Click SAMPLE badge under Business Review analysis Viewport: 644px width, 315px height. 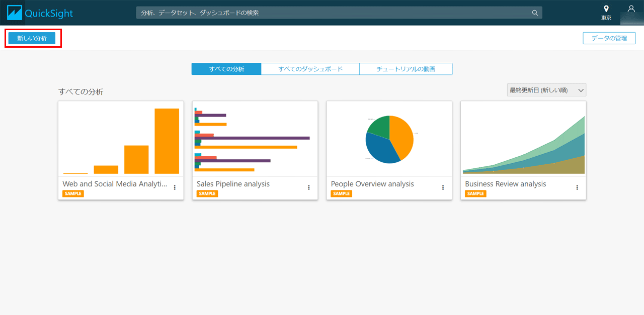point(475,193)
